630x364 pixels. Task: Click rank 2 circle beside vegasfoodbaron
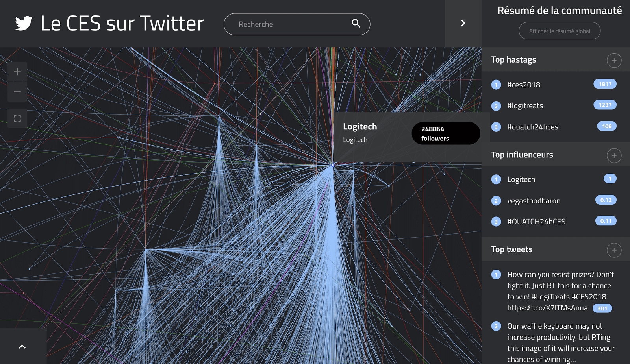(496, 201)
